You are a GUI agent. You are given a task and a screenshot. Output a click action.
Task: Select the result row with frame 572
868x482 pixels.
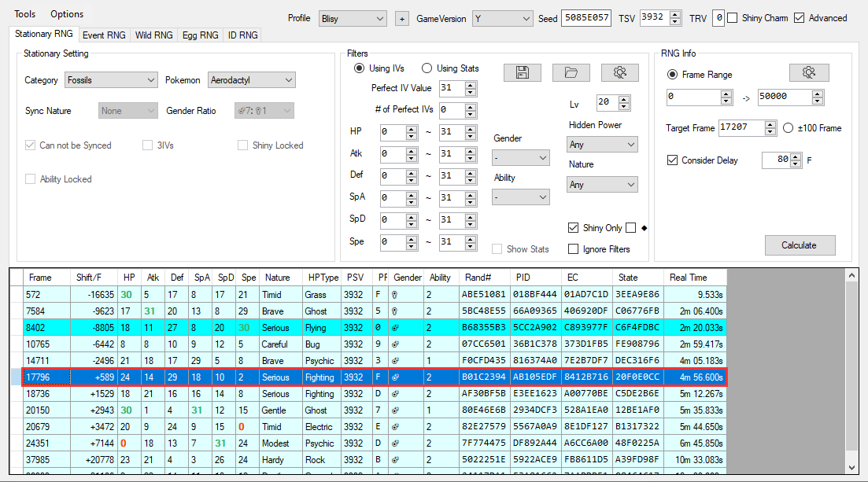click(375, 294)
